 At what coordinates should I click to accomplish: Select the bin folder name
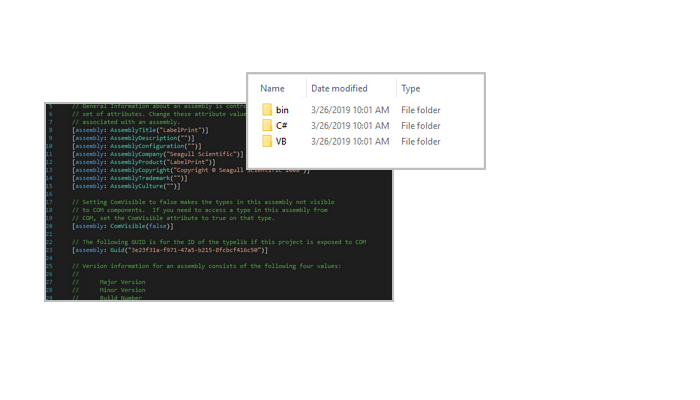pyautogui.click(x=282, y=110)
